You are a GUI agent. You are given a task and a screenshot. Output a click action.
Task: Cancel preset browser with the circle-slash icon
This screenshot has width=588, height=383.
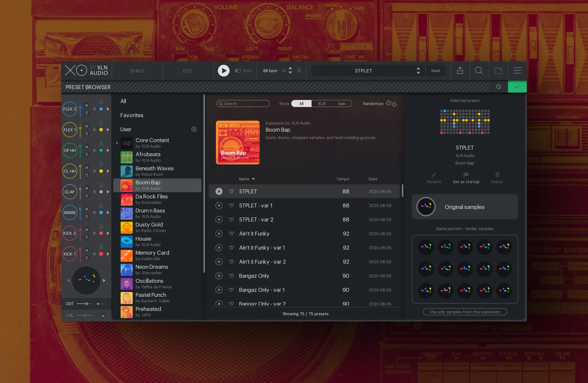pos(499,87)
